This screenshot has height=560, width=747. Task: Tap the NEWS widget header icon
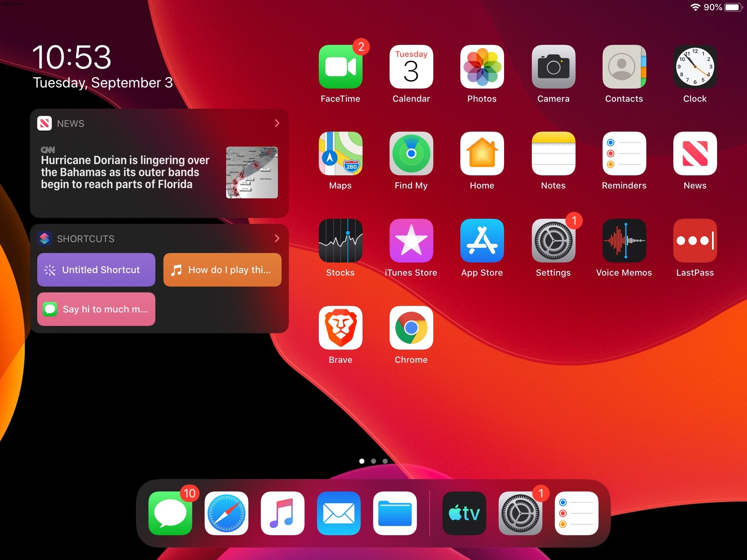click(44, 123)
